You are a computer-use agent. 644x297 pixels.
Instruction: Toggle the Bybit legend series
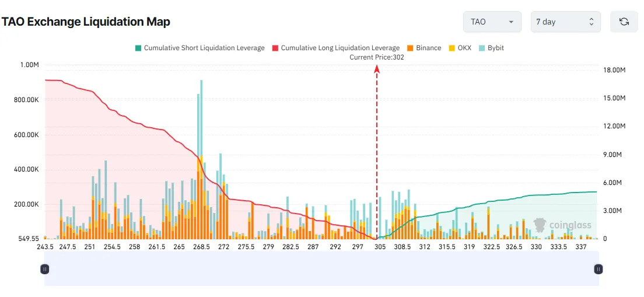coord(491,48)
